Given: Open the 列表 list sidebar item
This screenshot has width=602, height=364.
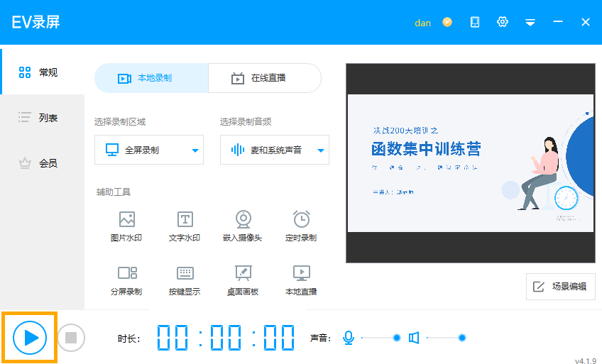Looking at the screenshot, I should pyautogui.click(x=42, y=117).
